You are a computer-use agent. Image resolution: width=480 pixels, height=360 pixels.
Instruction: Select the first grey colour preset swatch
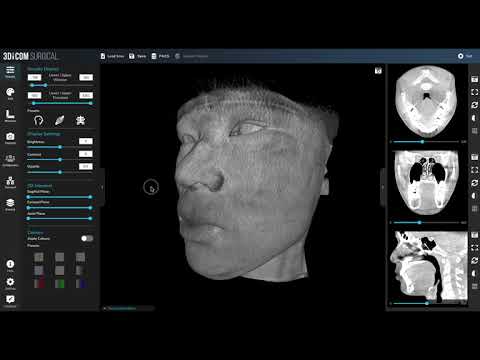pos(39,257)
